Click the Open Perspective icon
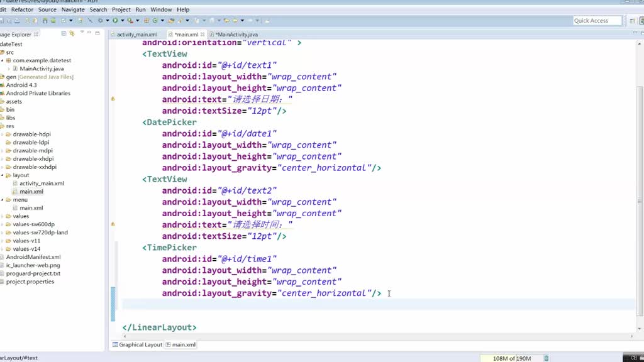Image resolution: width=644 pixels, height=362 pixels. click(x=632, y=21)
